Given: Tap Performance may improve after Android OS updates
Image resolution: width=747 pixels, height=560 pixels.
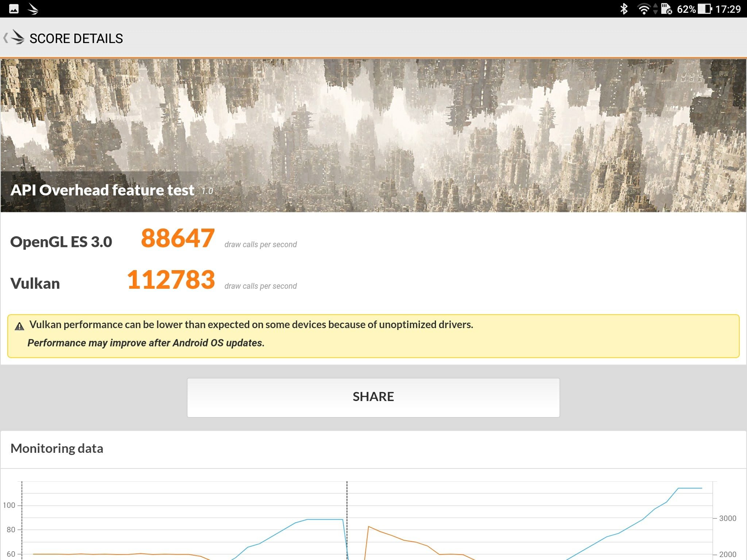Looking at the screenshot, I should click(146, 343).
